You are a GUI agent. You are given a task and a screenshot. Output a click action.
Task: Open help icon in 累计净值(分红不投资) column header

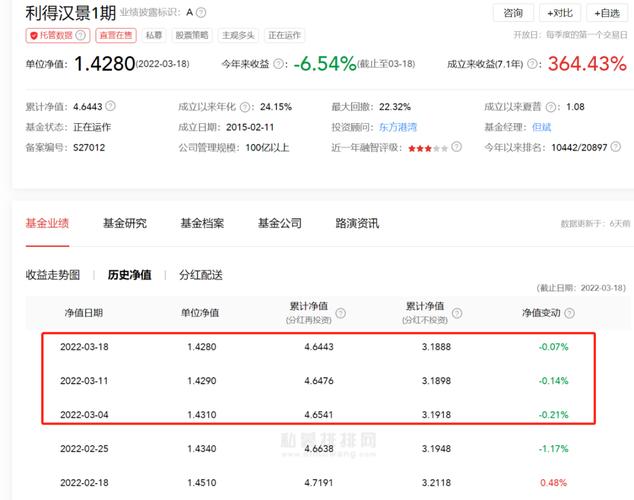(x=457, y=313)
